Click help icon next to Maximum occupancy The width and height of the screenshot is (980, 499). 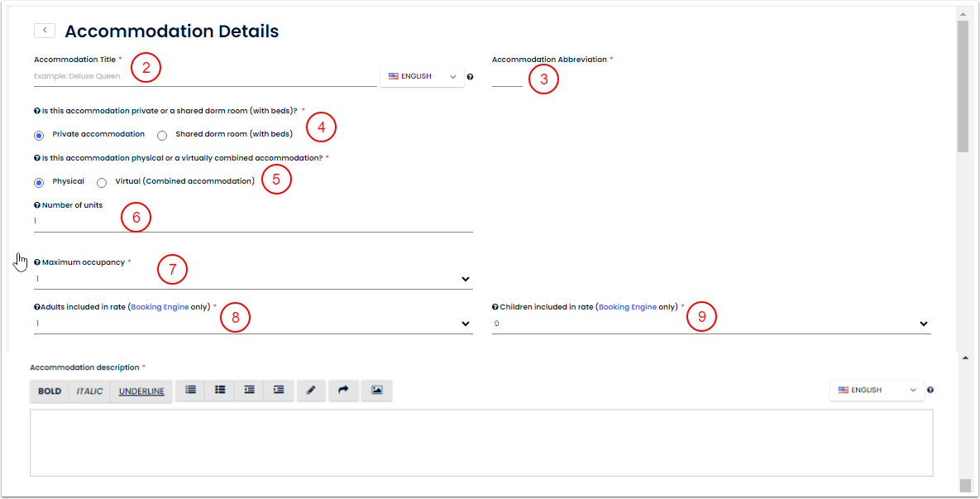[x=37, y=262]
